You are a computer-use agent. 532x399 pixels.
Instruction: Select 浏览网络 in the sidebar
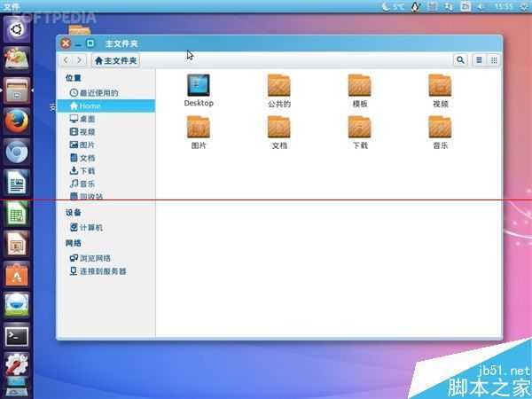coord(106,258)
